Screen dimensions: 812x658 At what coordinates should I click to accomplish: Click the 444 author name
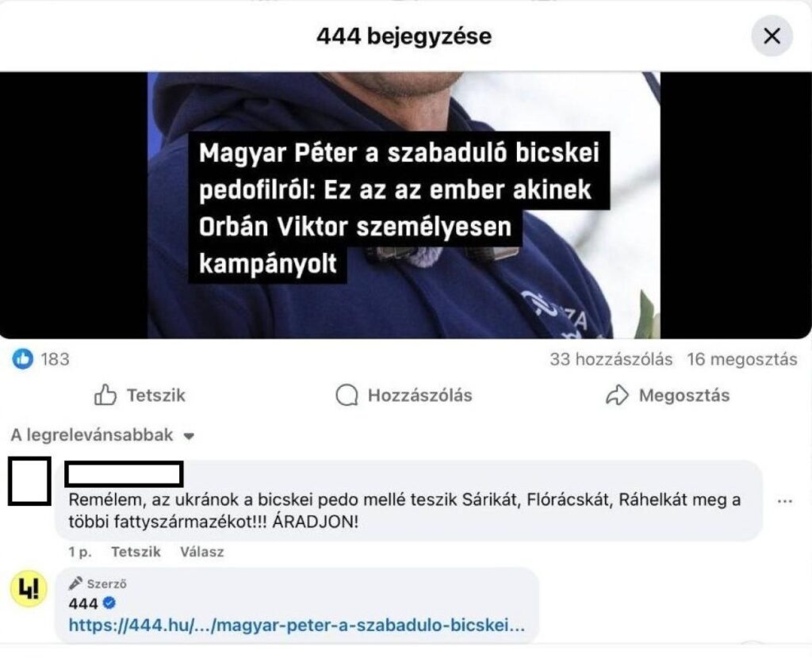coord(82,603)
